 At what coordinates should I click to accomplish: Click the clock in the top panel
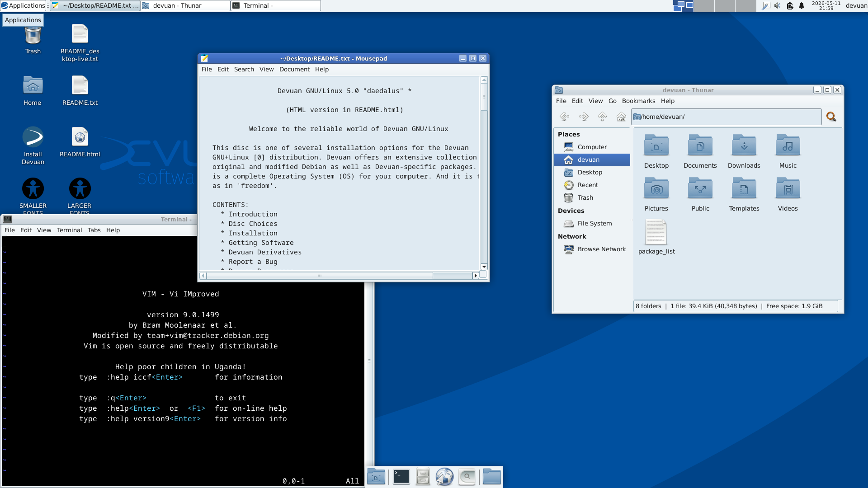click(x=826, y=6)
